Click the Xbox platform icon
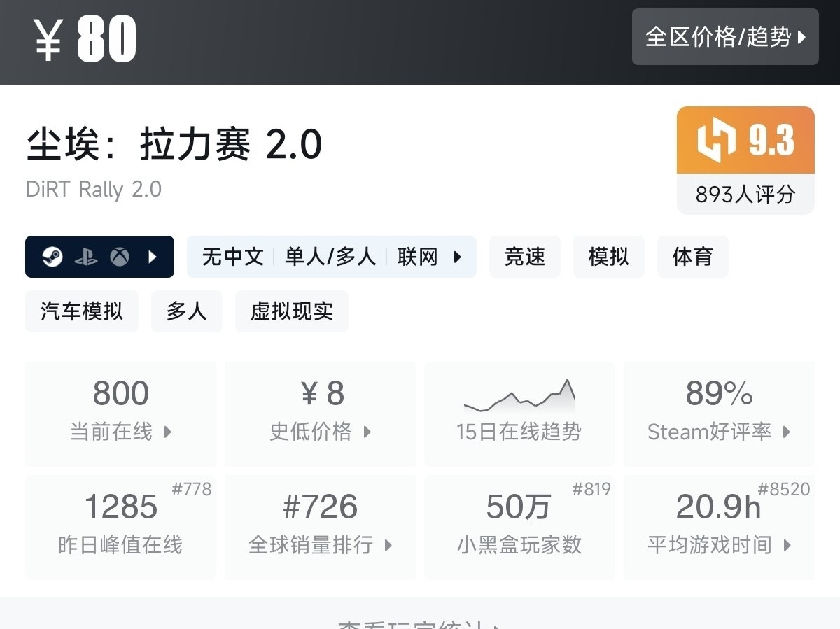840x629 pixels. 120,257
